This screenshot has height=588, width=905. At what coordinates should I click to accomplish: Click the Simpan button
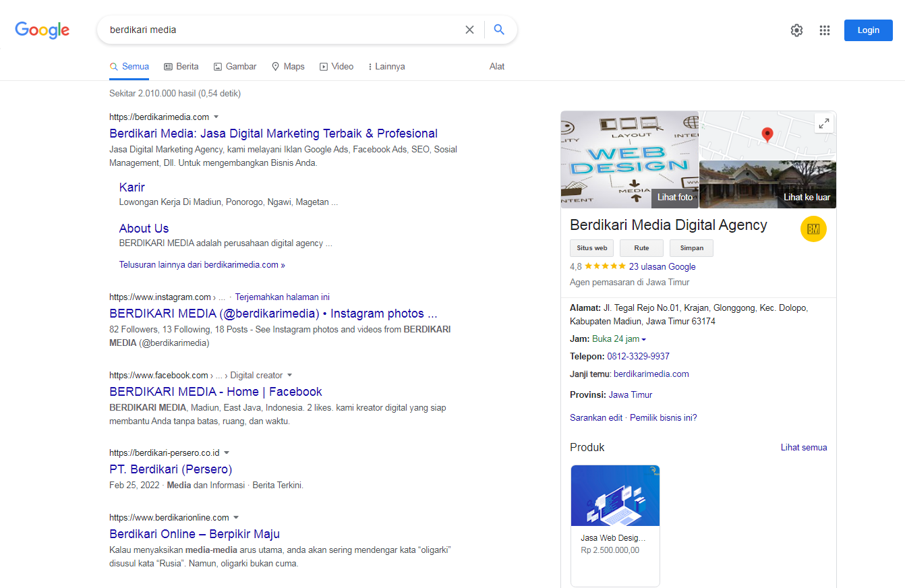[691, 248]
